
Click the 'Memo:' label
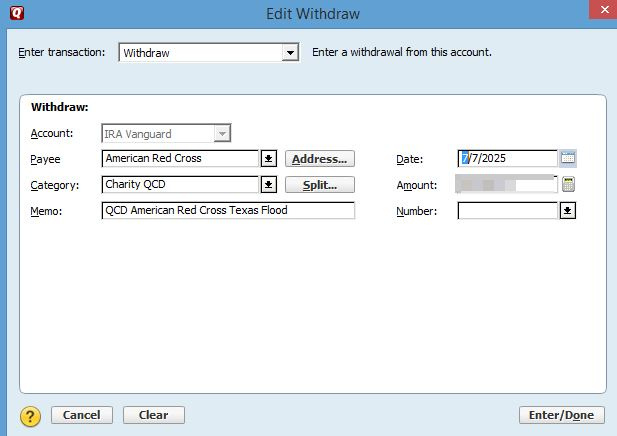(x=46, y=211)
